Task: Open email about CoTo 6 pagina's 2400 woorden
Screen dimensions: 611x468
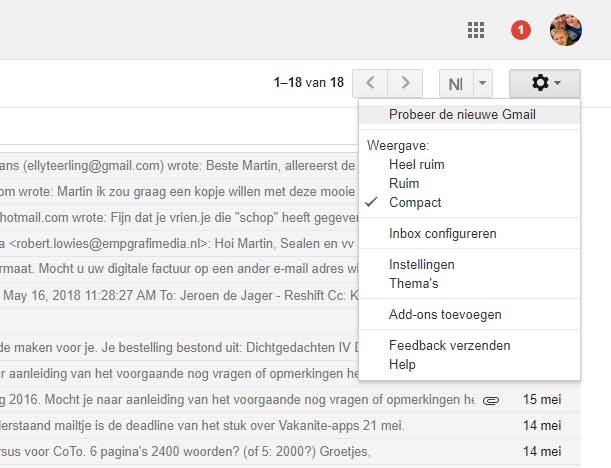Action: pyautogui.click(x=290, y=452)
